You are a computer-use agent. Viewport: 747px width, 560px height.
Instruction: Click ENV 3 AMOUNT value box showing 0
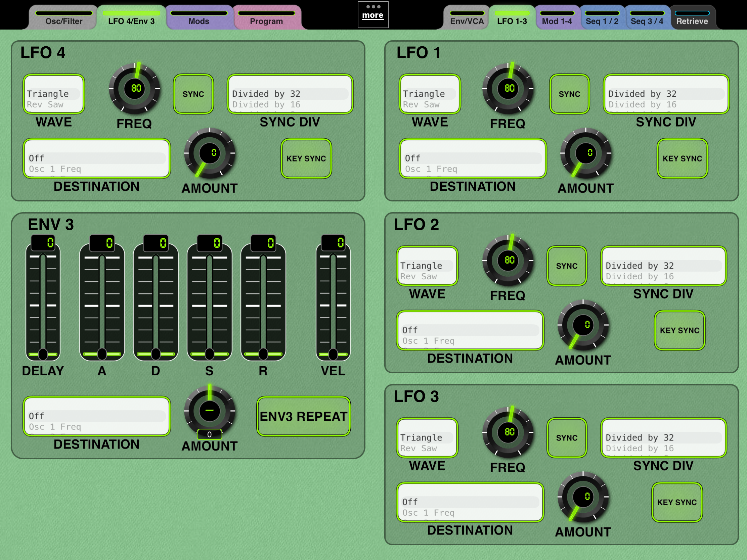[209, 434]
